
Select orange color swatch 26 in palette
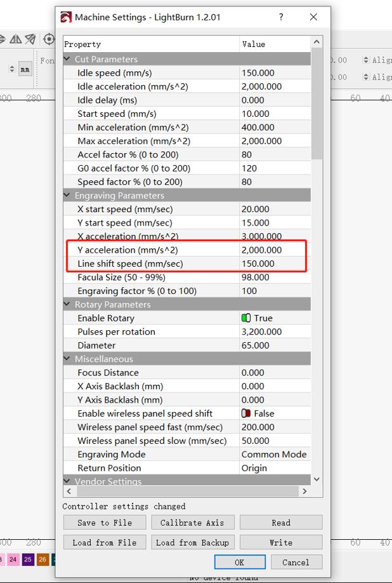[x=42, y=560]
